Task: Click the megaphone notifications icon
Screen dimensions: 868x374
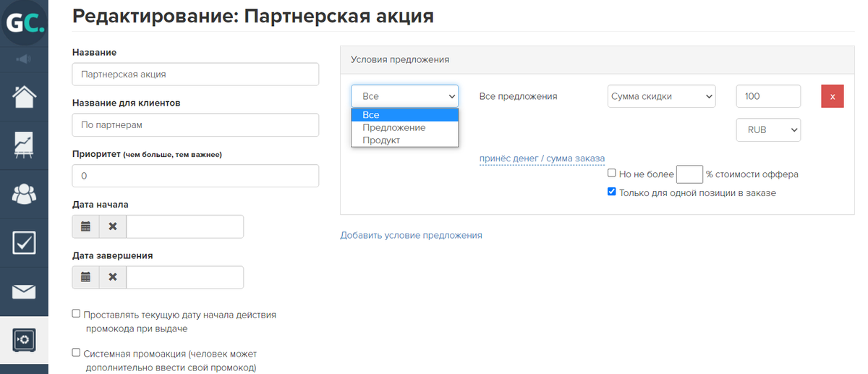Action: [24, 59]
